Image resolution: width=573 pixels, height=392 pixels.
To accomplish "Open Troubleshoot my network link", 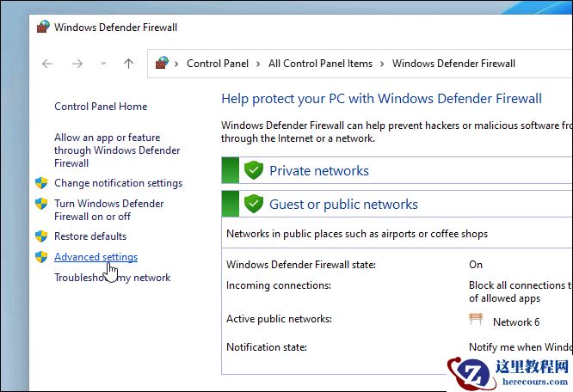I will pos(112,278).
